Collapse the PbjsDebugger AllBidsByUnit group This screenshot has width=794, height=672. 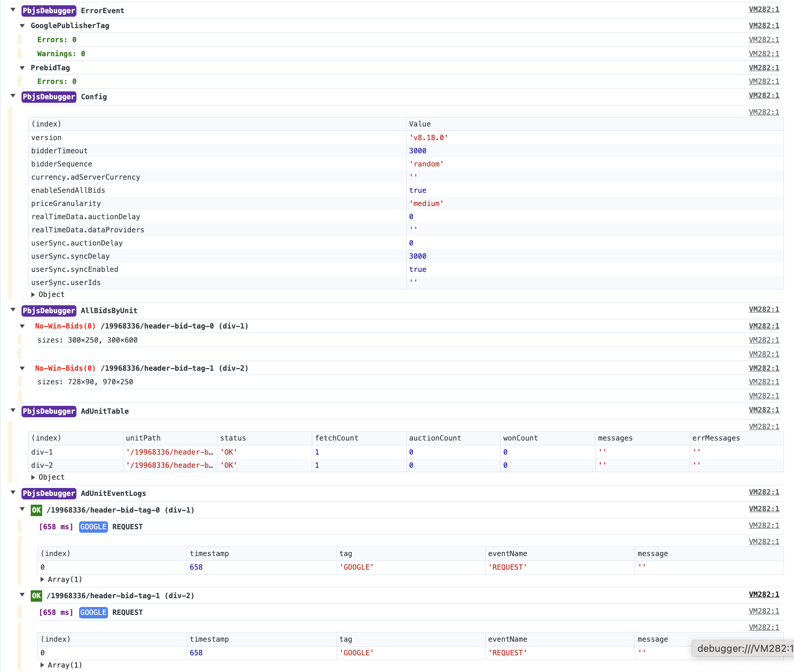pyautogui.click(x=13, y=310)
